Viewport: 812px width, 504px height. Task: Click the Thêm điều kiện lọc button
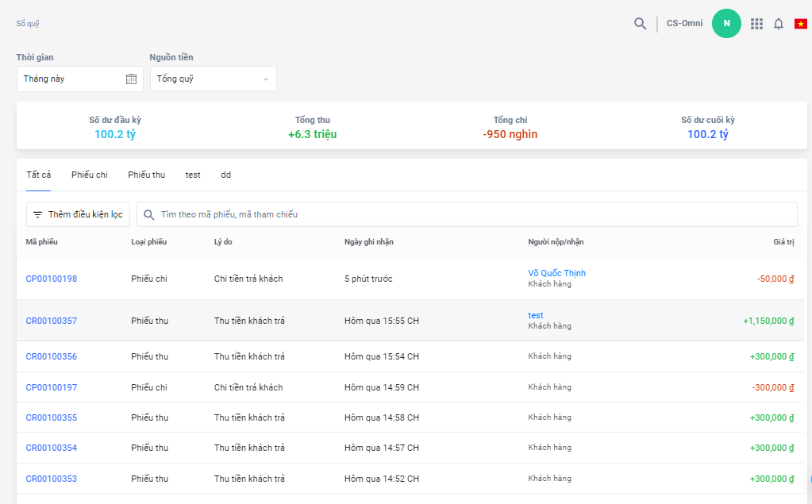point(78,214)
